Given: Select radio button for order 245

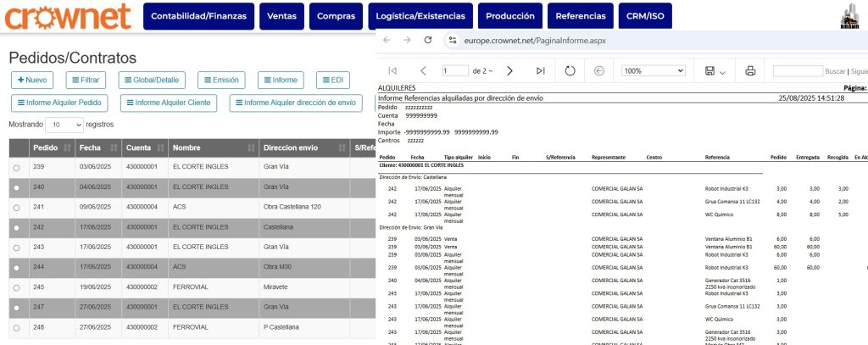Looking at the screenshot, I should click(16, 287).
